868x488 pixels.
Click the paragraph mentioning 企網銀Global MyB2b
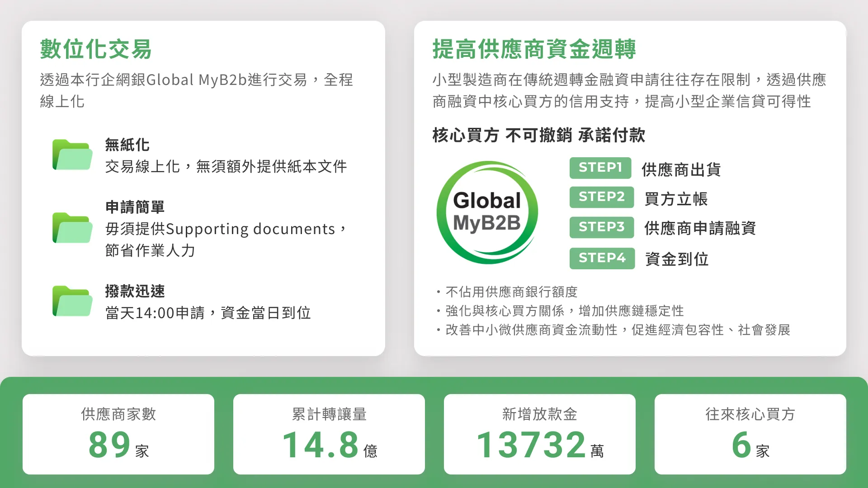click(197, 90)
